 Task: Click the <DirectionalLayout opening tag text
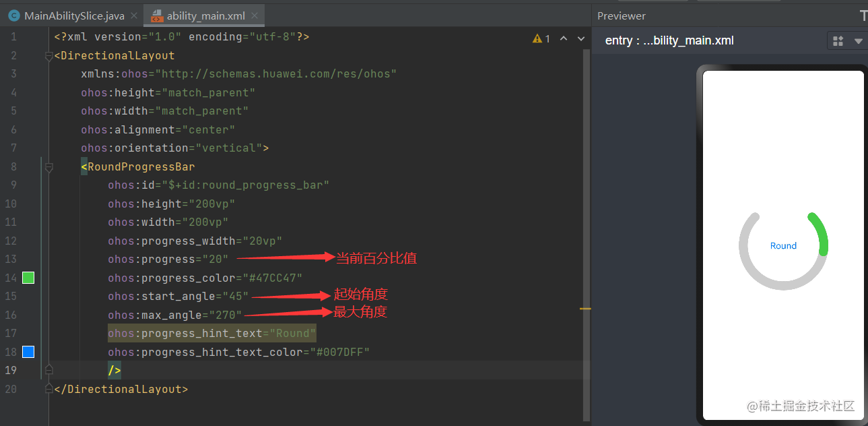pyautogui.click(x=114, y=55)
